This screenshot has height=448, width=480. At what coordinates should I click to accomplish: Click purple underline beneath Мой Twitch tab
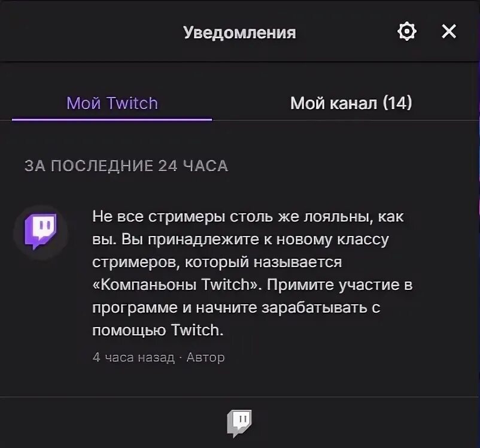pos(112,120)
